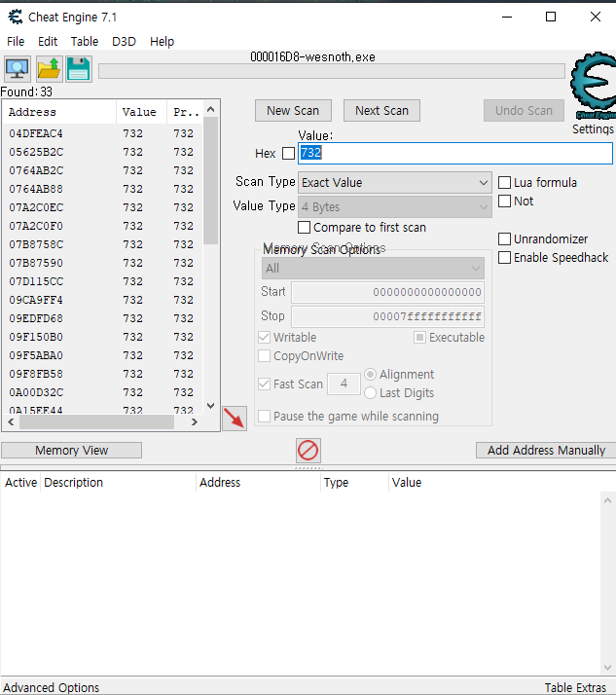Click the Description column header
616x695 pixels.
tap(118, 482)
